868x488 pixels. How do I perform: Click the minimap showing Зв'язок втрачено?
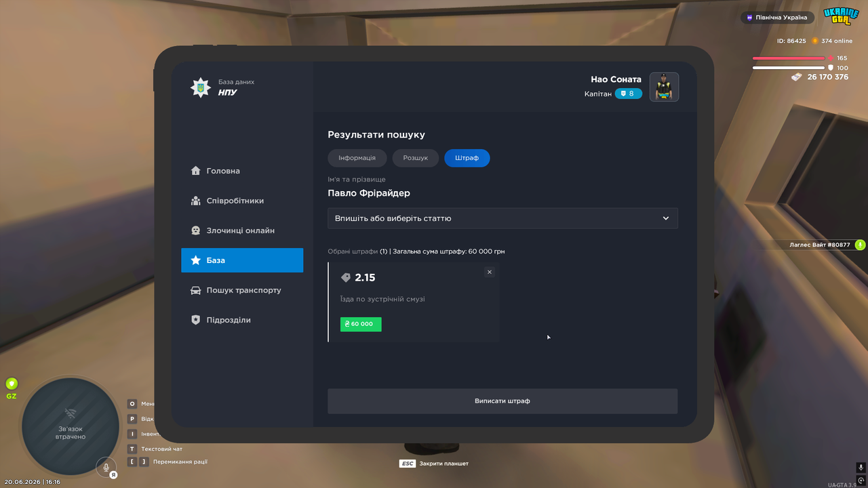tap(71, 426)
